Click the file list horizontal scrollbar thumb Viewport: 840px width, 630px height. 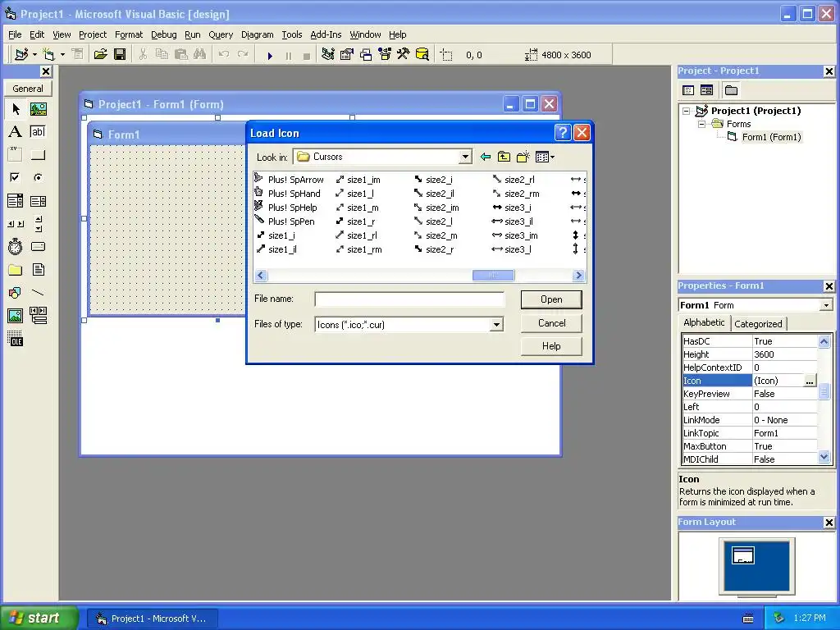pos(493,276)
